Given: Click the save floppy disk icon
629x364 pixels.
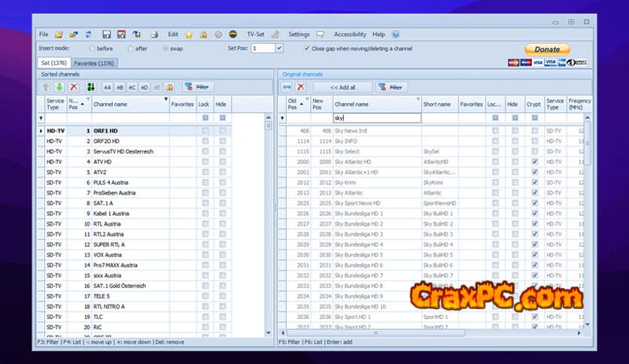Looking at the screenshot, I should [x=107, y=35].
